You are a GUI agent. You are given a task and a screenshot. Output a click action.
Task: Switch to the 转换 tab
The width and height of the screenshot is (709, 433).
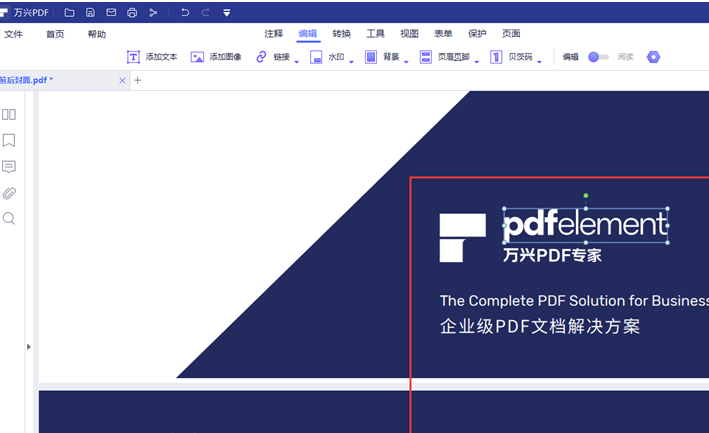(341, 34)
